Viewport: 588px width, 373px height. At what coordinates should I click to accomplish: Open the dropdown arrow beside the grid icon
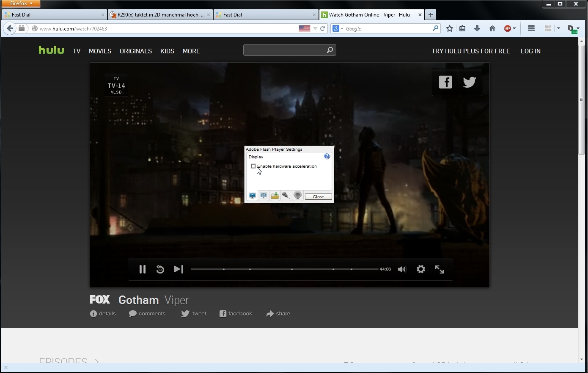click(x=558, y=29)
